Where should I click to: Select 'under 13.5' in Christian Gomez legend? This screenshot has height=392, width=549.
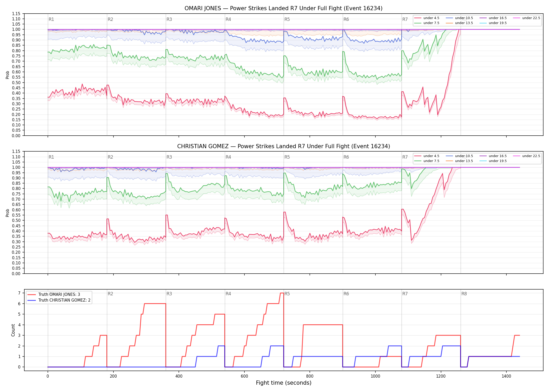pyautogui.click(x=460, y=161)
